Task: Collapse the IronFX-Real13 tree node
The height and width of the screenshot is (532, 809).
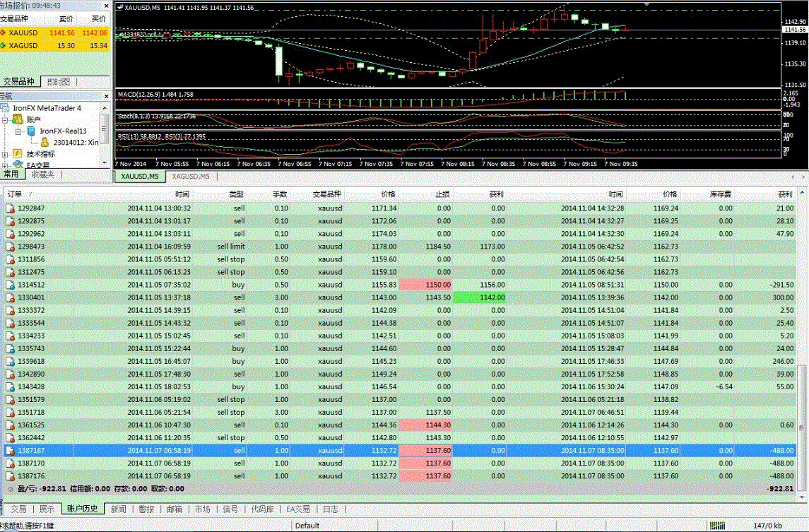Action: tap(18, 131)
